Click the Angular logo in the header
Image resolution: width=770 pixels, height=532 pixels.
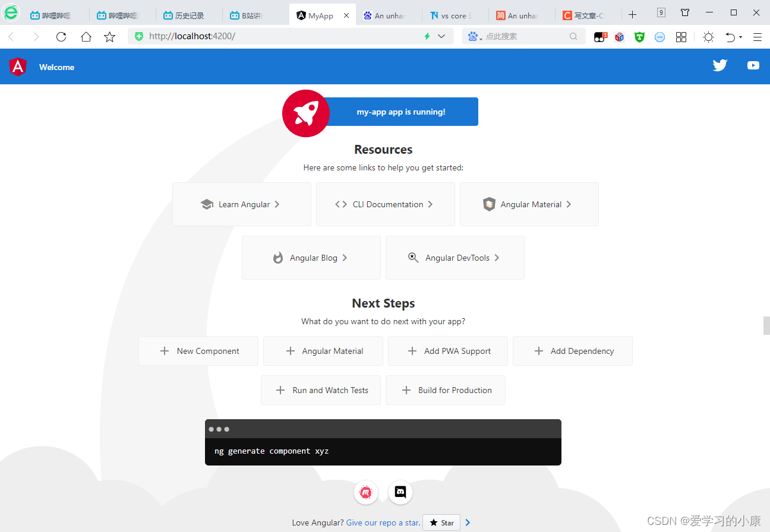pos(18,66)
